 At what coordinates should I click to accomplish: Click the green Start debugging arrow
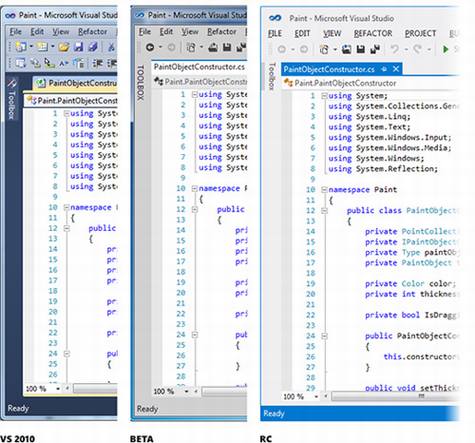click(445, 49)
